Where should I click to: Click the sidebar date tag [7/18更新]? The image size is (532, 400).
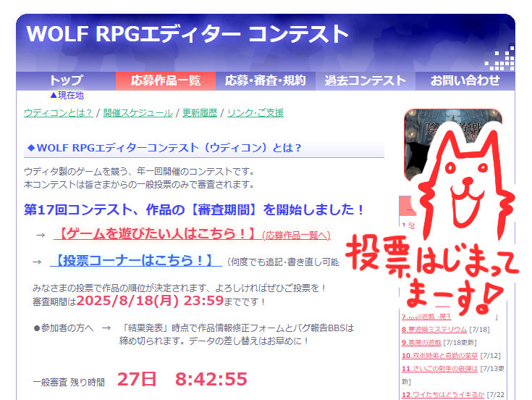[x=460, y=342]
